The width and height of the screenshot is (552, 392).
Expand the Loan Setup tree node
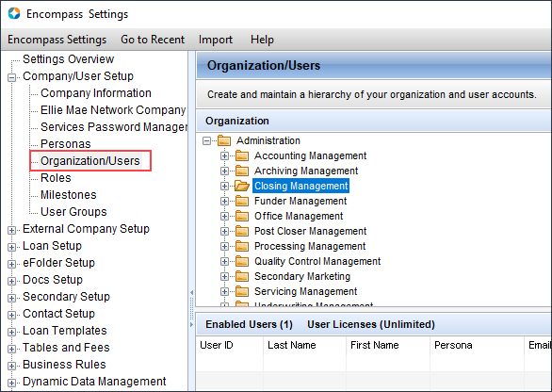point(11,247)
